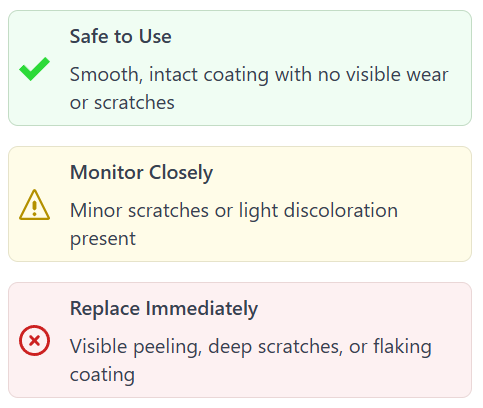
Task: Click the word 'Closely' in yellow heading
Action: pos(181,173)
